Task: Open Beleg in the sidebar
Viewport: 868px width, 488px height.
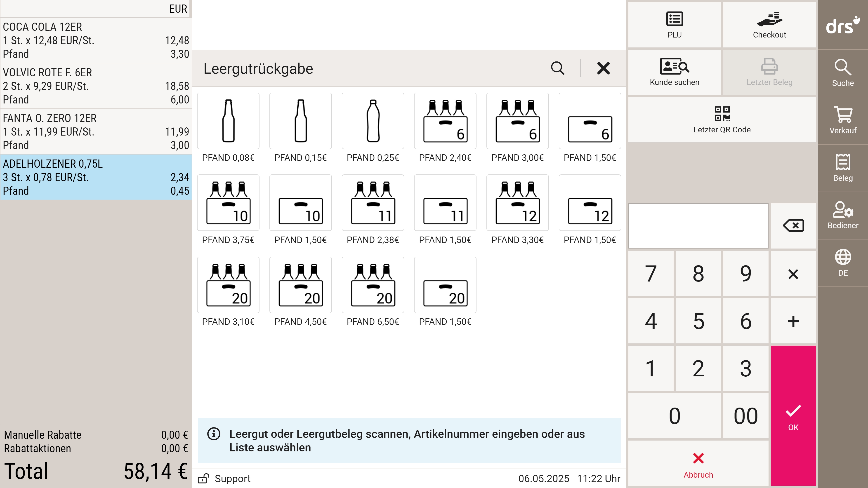Action: (x=843, y=168)
